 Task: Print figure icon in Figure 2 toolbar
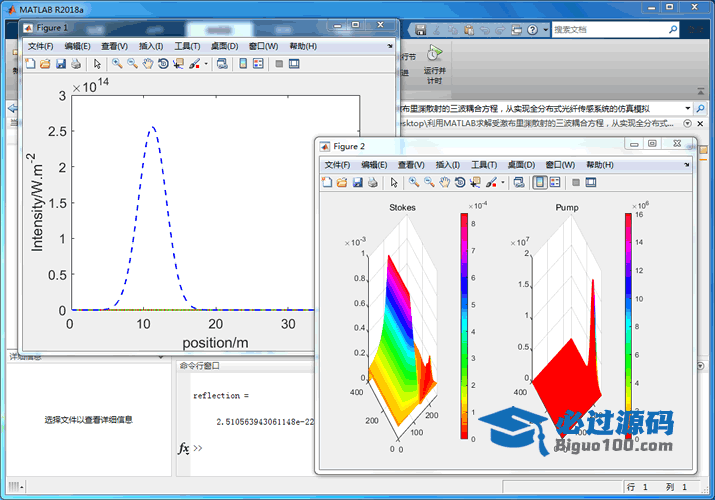click(x=373, y=182)
